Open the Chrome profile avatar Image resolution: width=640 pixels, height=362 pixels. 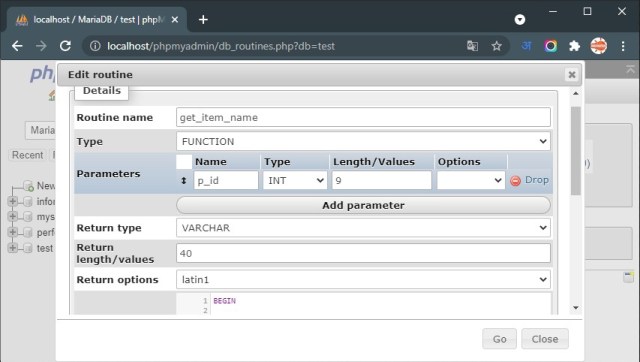click(599, 46)
